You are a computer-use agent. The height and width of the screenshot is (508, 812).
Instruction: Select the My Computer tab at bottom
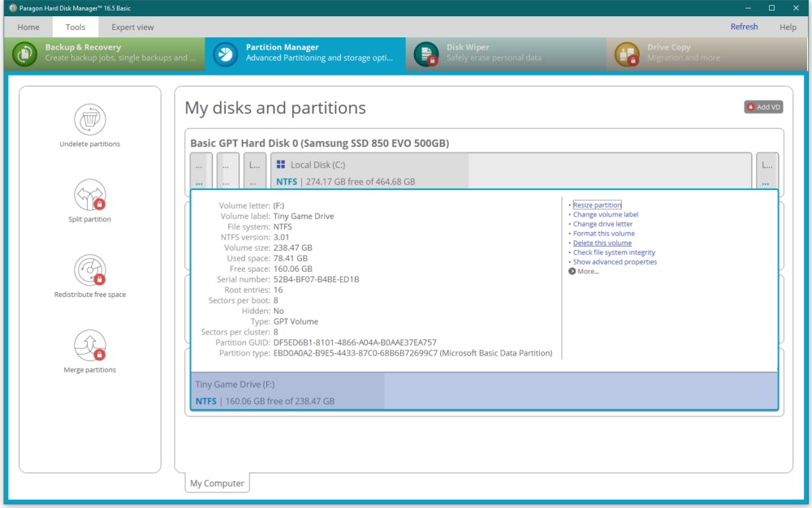217,483
